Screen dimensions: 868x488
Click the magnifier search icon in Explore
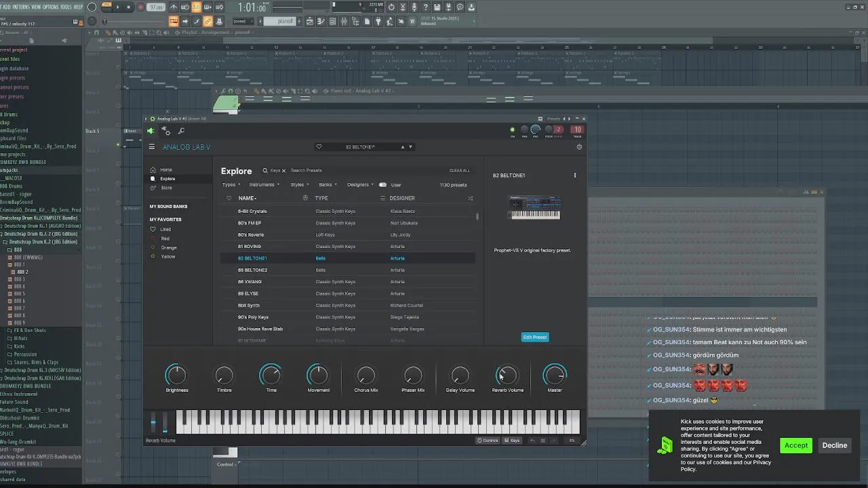265,171
